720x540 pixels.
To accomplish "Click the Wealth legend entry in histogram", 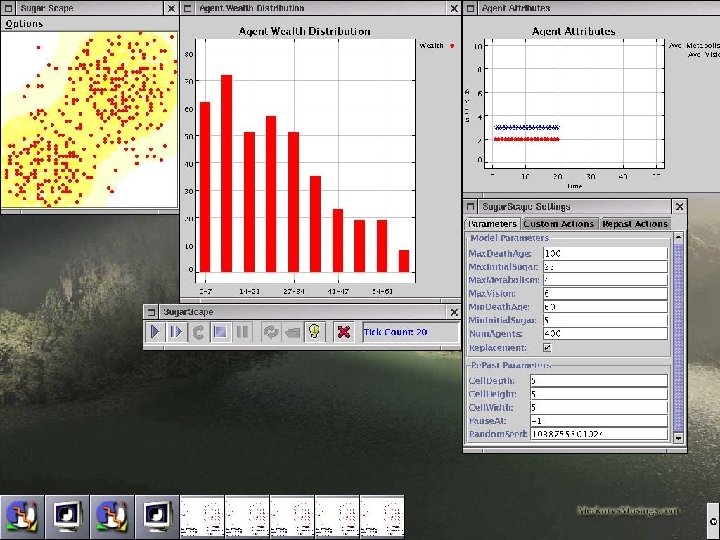I will point(437,45).
